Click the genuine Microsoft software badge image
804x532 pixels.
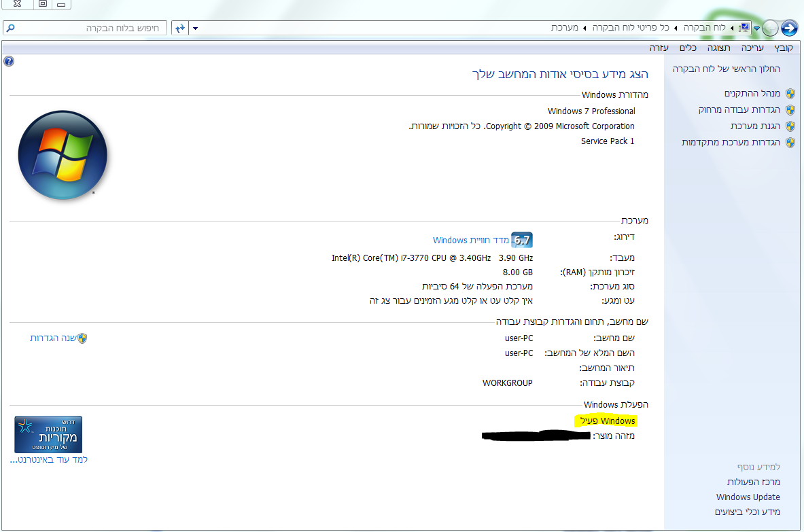click(x=48, y=435)
